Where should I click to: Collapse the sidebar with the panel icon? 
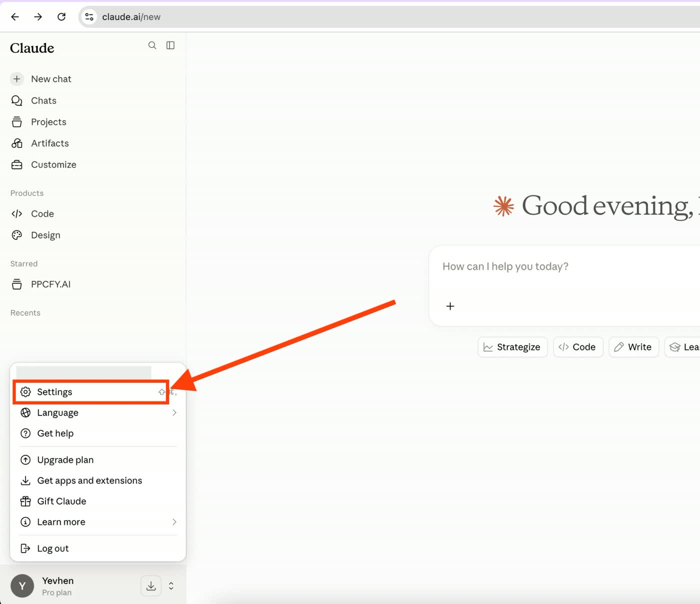pyautogui.click(x=170, y=45)
